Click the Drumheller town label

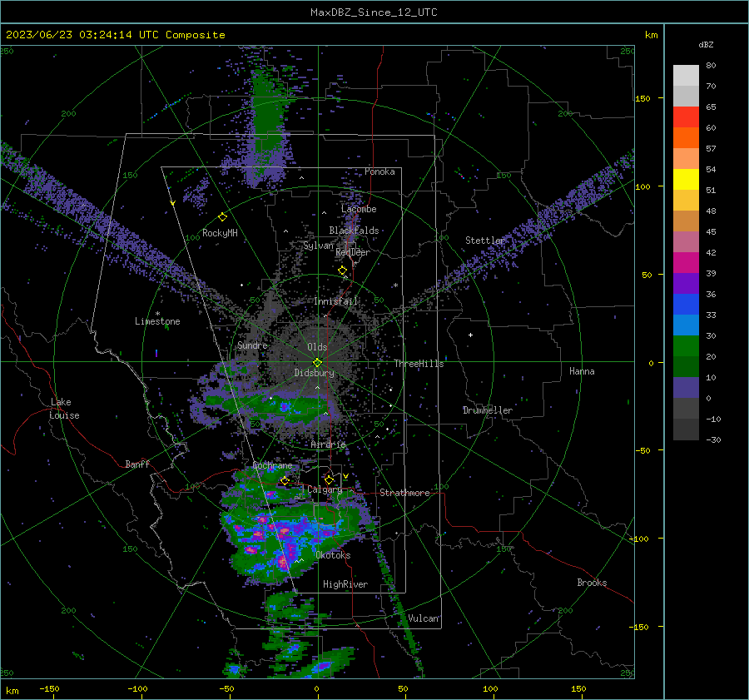(488, 410)
